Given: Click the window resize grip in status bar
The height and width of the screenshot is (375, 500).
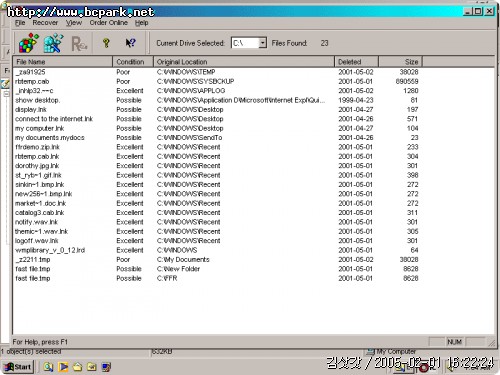Looking at the screenshot, I should point(492,342).
